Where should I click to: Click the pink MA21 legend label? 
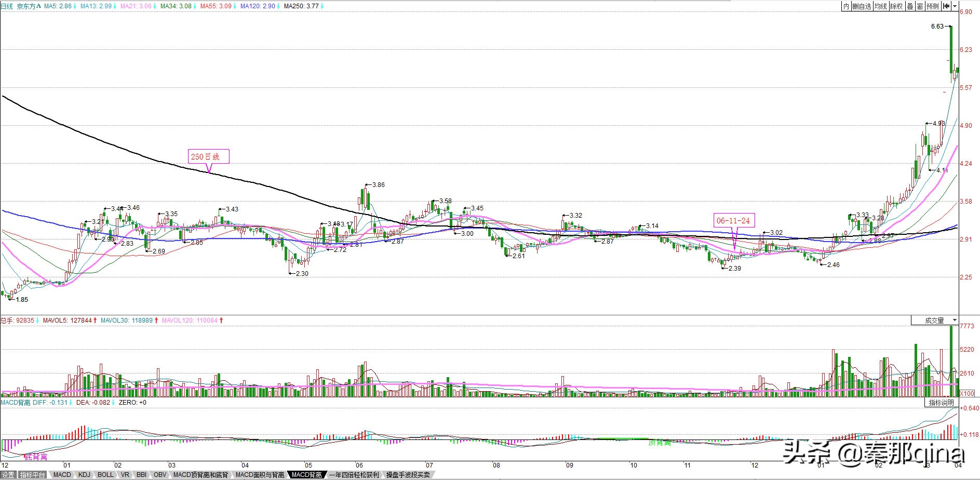tap(136, 6)
